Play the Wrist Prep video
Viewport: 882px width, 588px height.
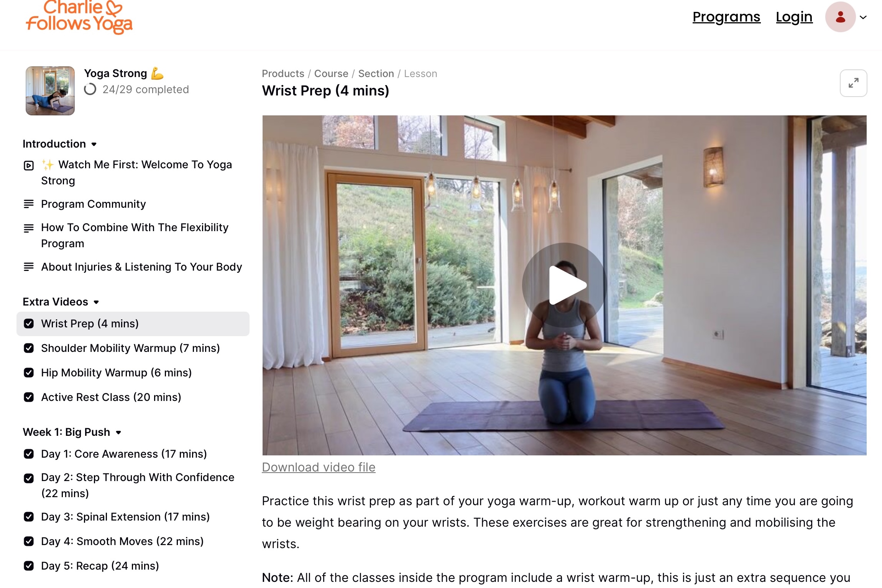pyautogui.click(x=564, y=285)
